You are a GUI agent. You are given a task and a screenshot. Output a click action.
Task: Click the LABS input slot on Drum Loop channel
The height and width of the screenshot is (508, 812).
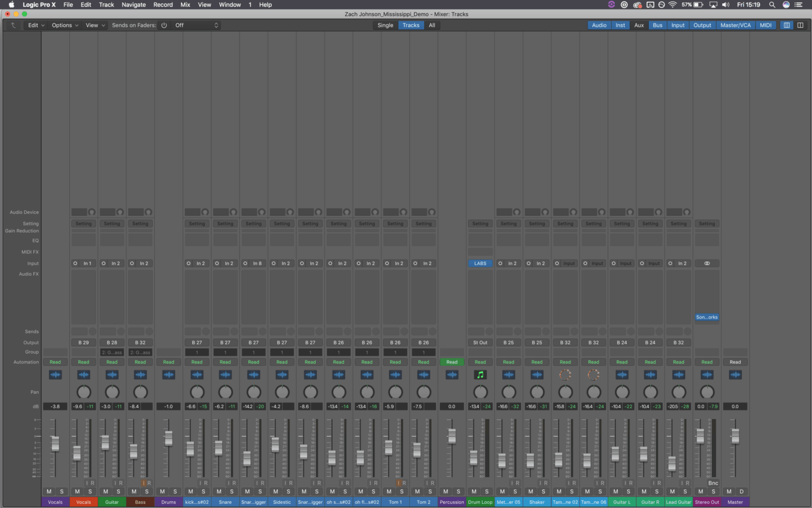tap(480, 263)
